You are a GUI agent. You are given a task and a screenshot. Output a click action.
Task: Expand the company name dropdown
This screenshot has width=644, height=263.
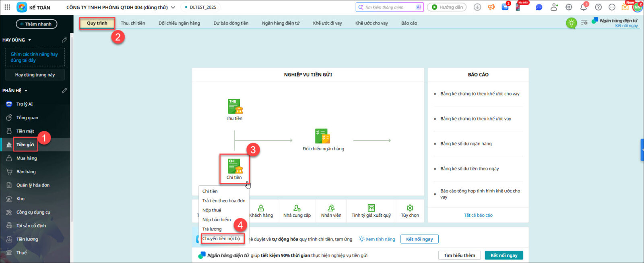pos(173,7)
